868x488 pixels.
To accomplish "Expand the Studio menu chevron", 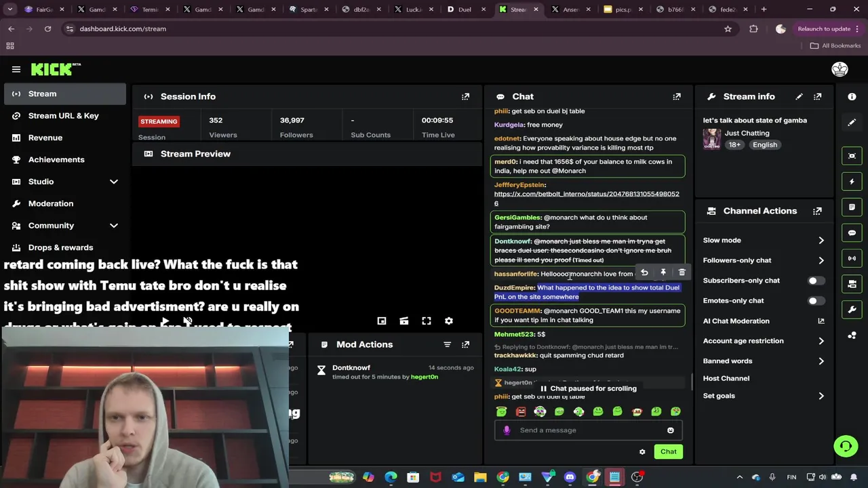I will click(114, 182).
